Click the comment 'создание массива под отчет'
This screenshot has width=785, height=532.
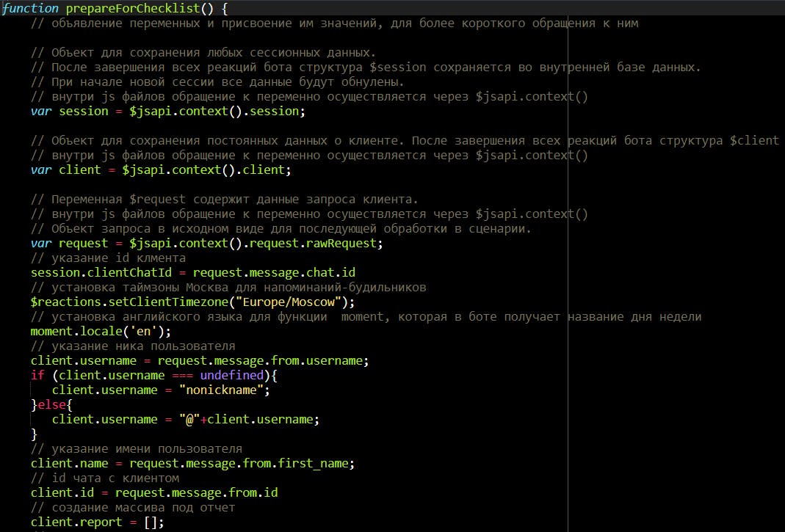[x=133, y=508]
